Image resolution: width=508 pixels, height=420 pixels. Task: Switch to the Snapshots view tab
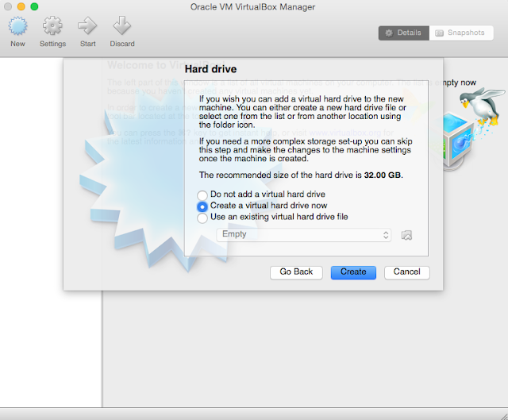[461, 33]
